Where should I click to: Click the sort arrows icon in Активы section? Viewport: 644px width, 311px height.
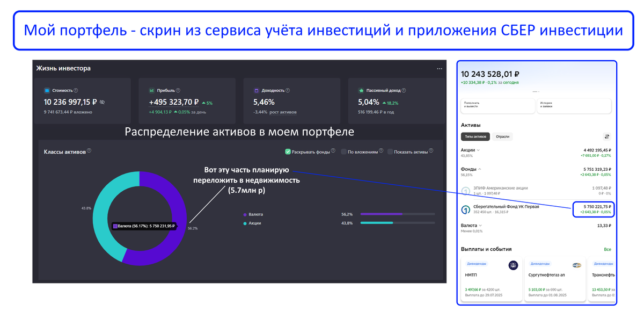(606, 136)
